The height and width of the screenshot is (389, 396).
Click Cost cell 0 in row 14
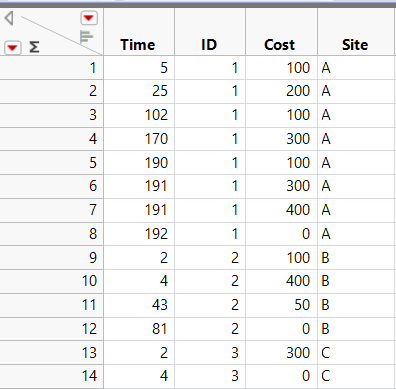[282, 376]
